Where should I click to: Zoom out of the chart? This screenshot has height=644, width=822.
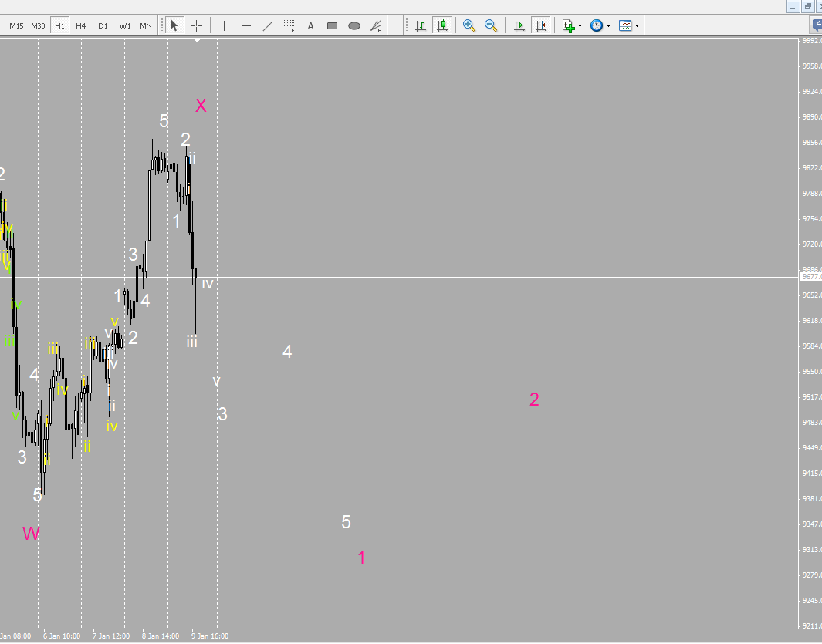(490, 25)
